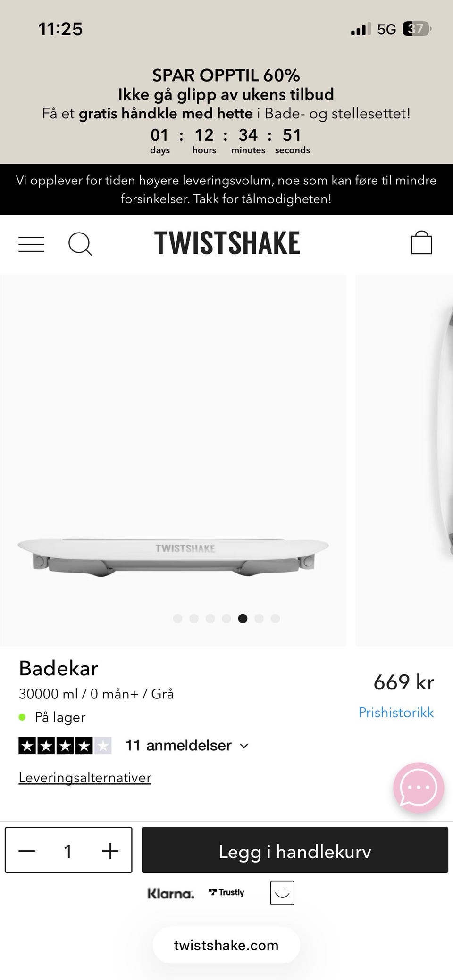Open the shopping bag cart
Screen dimensions: 453x980
click(x=421, y=243)
